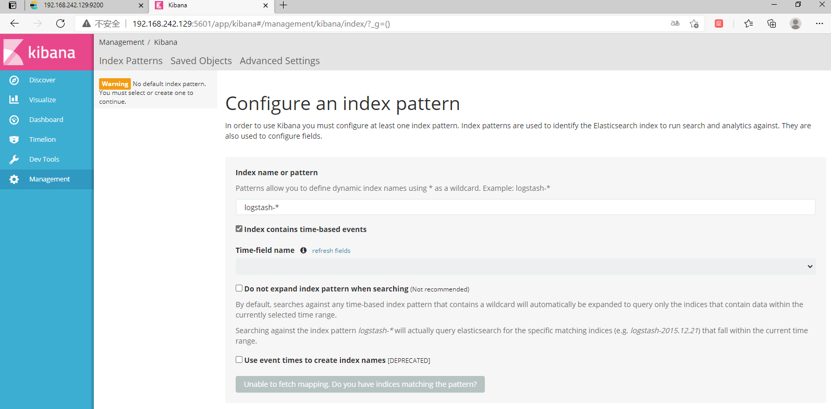Close the 192.168.242.129:9200 tab
Image resolution: width=833 pixels, height=409 pixels.
[141, 5]
